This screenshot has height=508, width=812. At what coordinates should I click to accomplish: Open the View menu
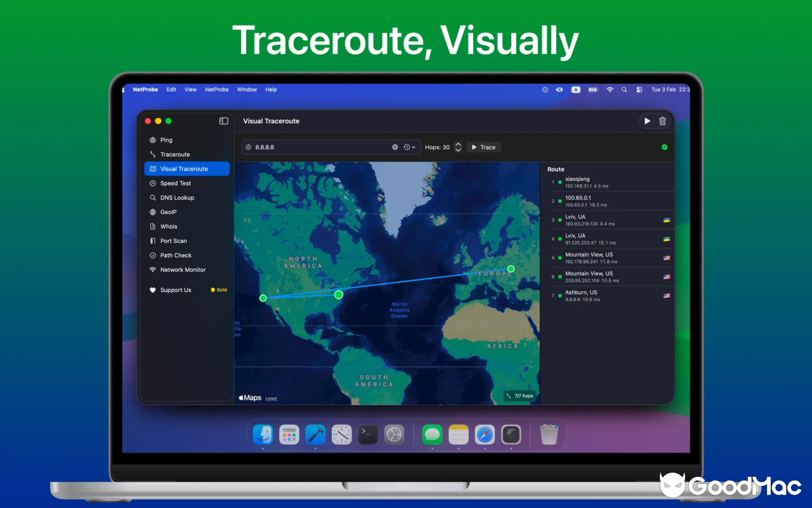[x=190, y=90]
